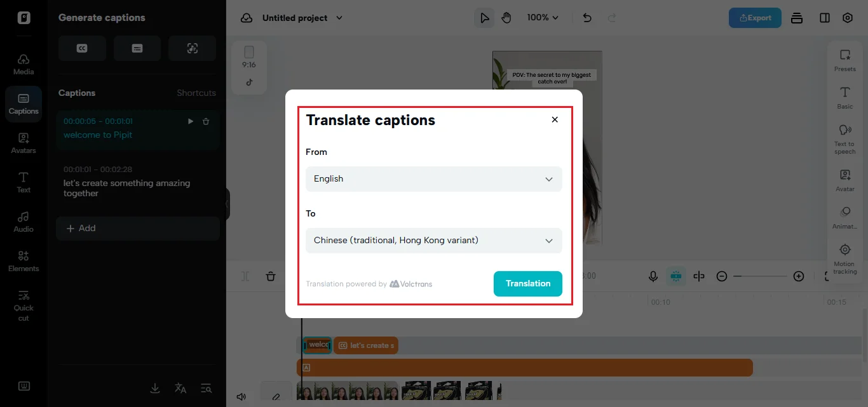Open the Quick cut tool
This screenshot has width=868, height=407.
(24, 305)
